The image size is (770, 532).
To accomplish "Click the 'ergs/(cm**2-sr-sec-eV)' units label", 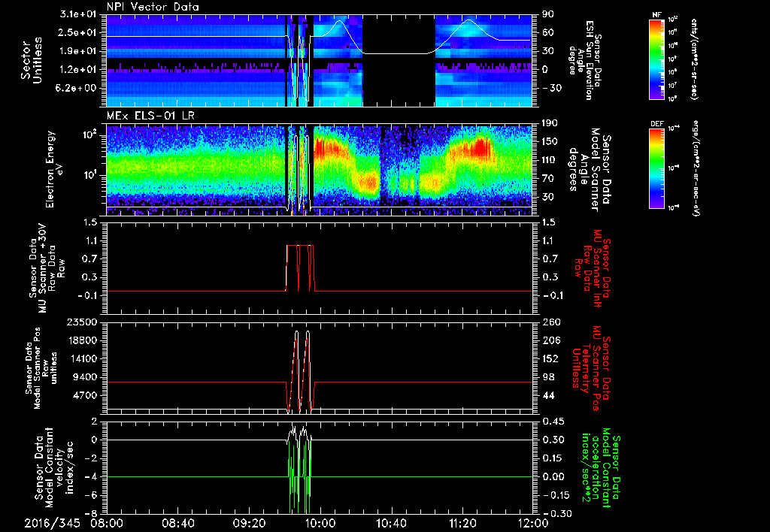I will tap(696, 169).
